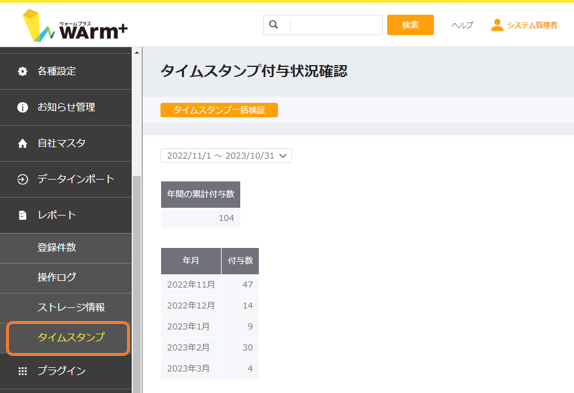Select ストレージ情報 under reports
574x393 pixels.
click(66, 307)
